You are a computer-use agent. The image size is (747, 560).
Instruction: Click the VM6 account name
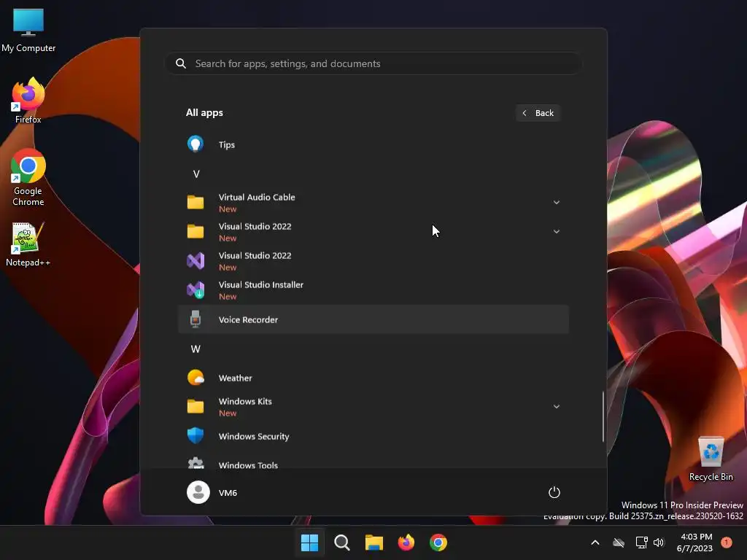pos(228,493)
